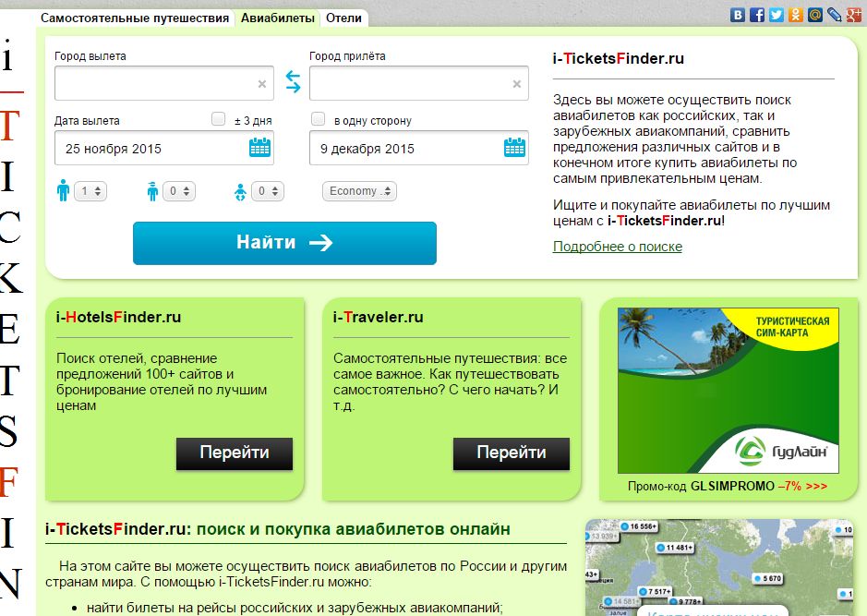The height and width of the screenshot is (616, 867).
Task: Click the Гудлайн logo in the banner
Action: (x=781, y=451)
